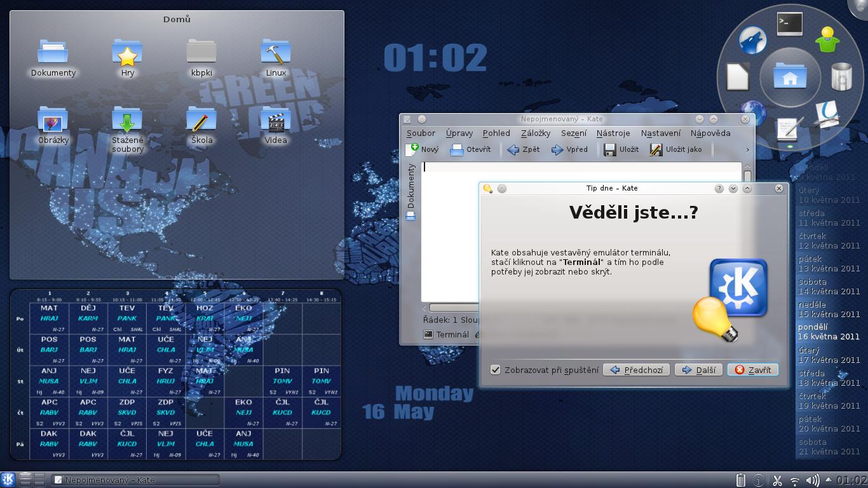Click the blue wolf browser icon
The height and width of the screenshot is (488, 868).
(753, 40)
